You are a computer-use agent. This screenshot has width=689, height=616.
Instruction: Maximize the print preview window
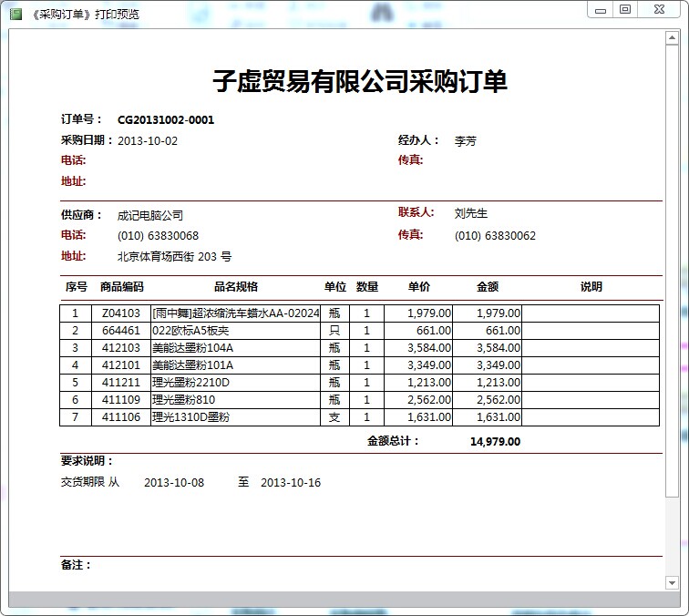625,10
